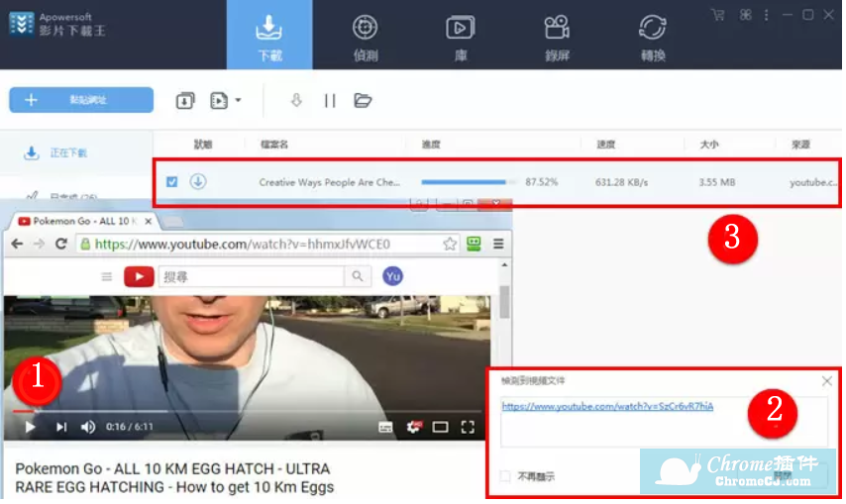Image resolution: width=846 pixels, height=504 pixels.
Task: Skip to next video
Action: (61, 427)
